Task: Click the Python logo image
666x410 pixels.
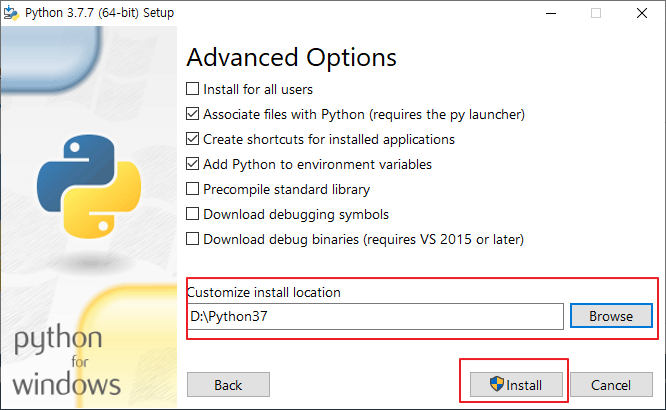Action: click(89, 186)
